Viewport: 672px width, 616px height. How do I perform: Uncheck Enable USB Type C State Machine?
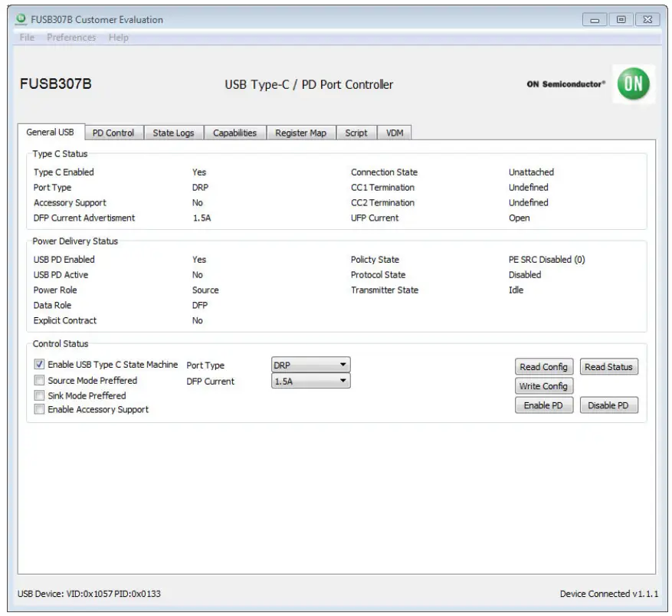point(40,365)
